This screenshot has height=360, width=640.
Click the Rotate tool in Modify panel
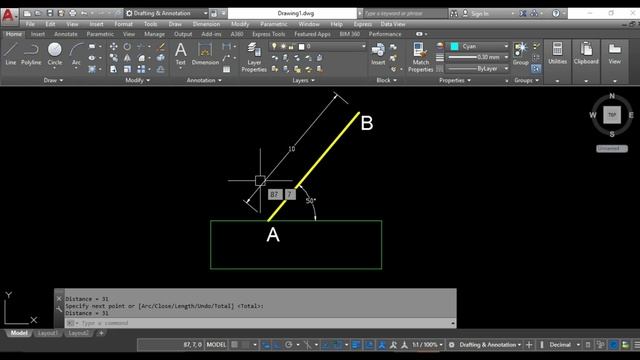[127, 47]
